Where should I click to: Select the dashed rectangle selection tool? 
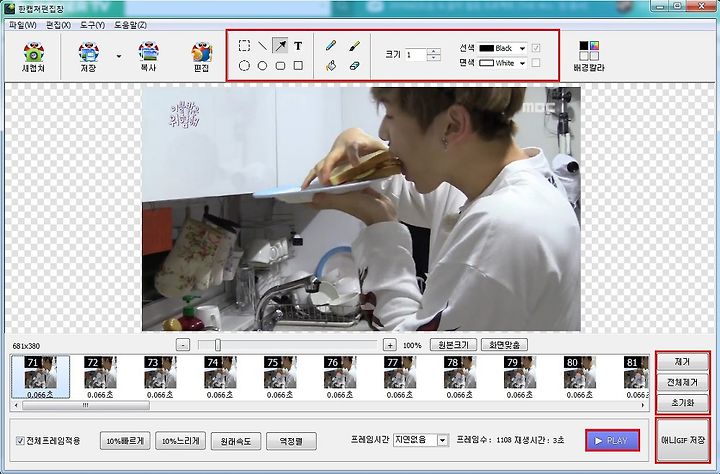pyautogui.click(x=244, y=45)
